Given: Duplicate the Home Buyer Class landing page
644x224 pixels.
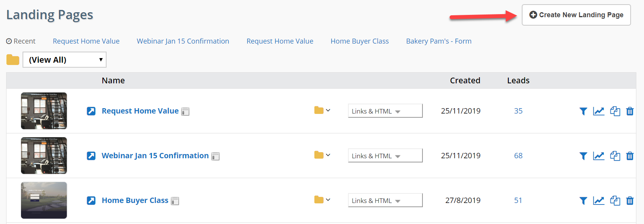Looking at the screenshot, I should (615, 200).
